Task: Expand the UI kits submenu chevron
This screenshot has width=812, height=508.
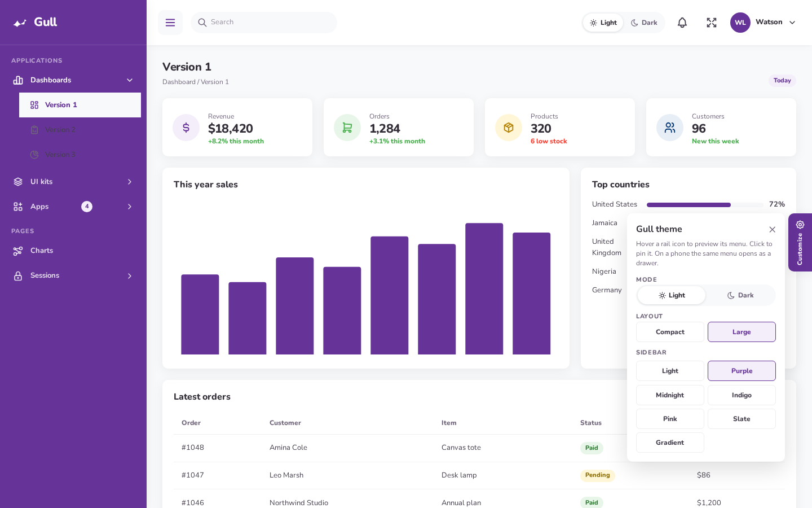Action: tap(130, 182)
